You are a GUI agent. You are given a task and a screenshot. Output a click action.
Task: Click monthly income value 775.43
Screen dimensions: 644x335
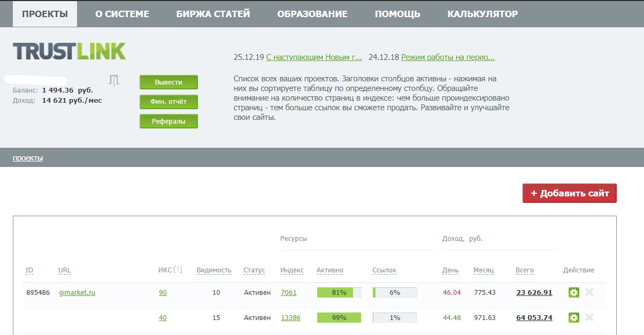click(x=485, y=292)
